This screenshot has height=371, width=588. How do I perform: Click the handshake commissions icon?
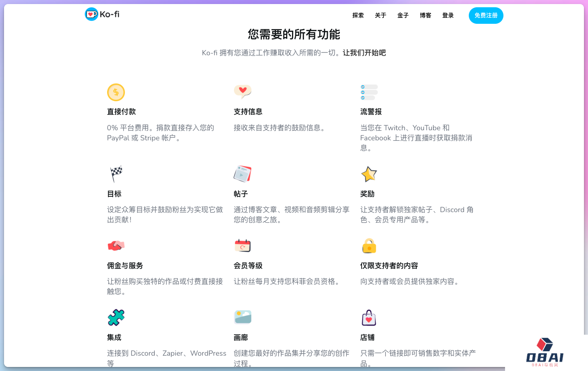tap(116, 246)
